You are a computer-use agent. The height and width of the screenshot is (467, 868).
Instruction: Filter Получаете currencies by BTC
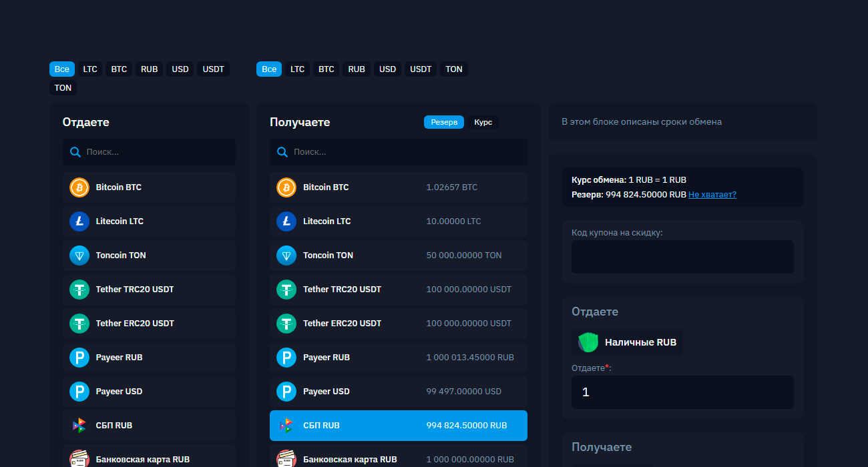tap(327, 69)
